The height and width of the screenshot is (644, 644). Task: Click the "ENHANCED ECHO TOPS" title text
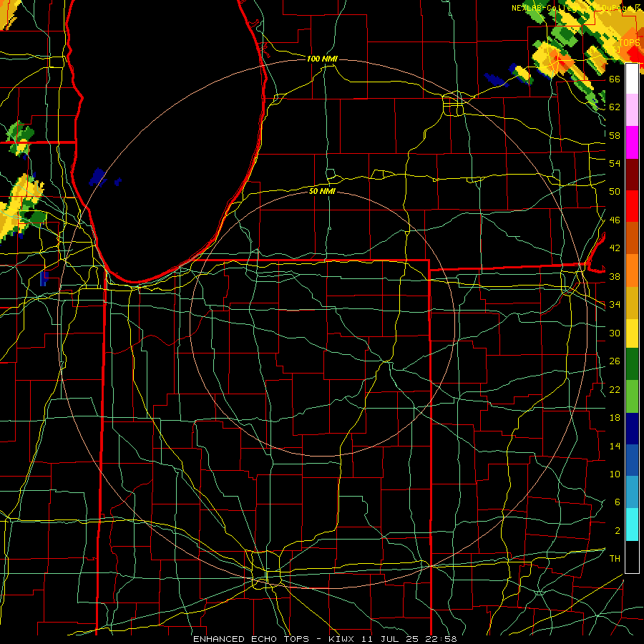coord(251,639)
